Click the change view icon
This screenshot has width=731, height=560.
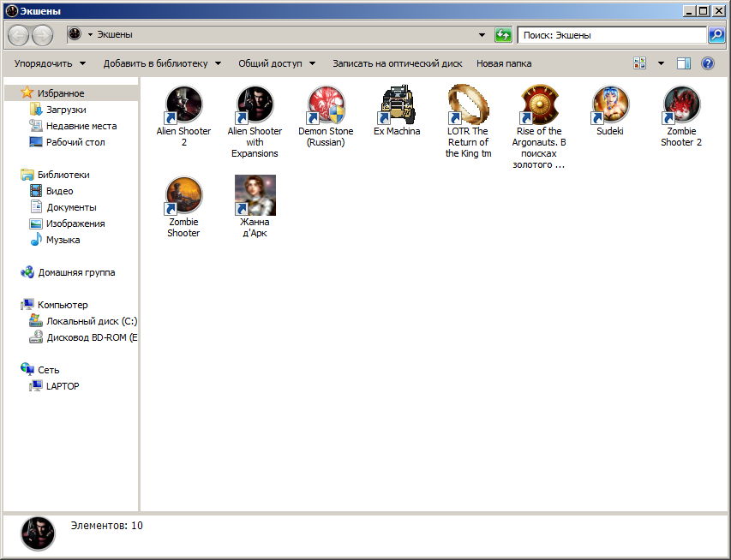(x=639, y=63)
